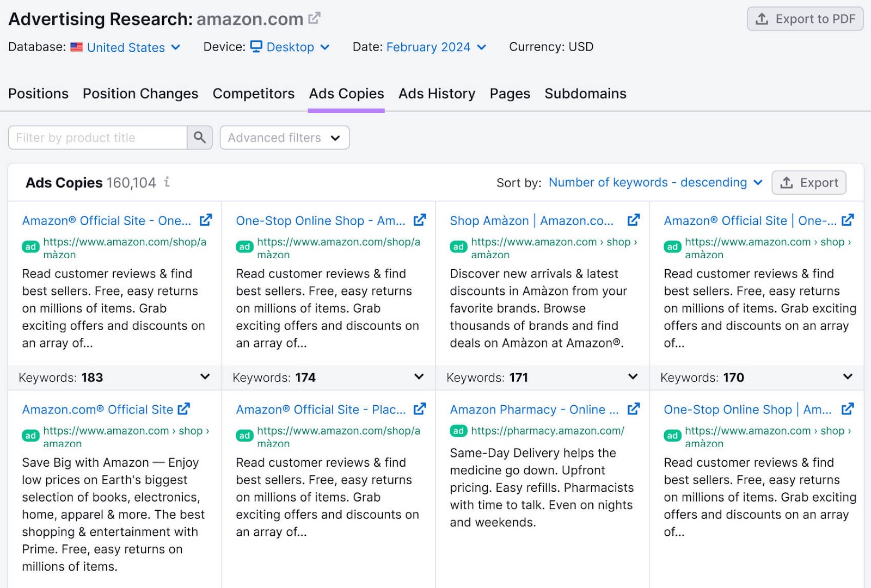Click the desktop monitor icon next to Device
Image resolution: width=871 pixels, height=588 pixels.
(x=256, y=47)
